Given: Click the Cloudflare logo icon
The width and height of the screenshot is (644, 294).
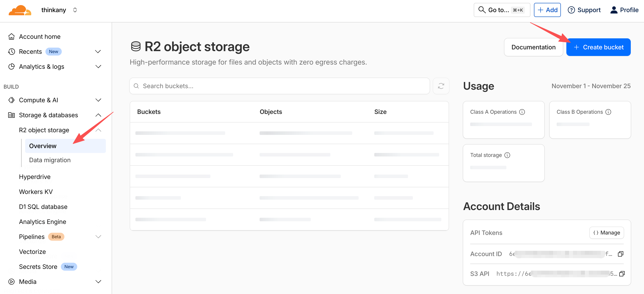Looking at the screenshot, I should click(x=20, y=10).
